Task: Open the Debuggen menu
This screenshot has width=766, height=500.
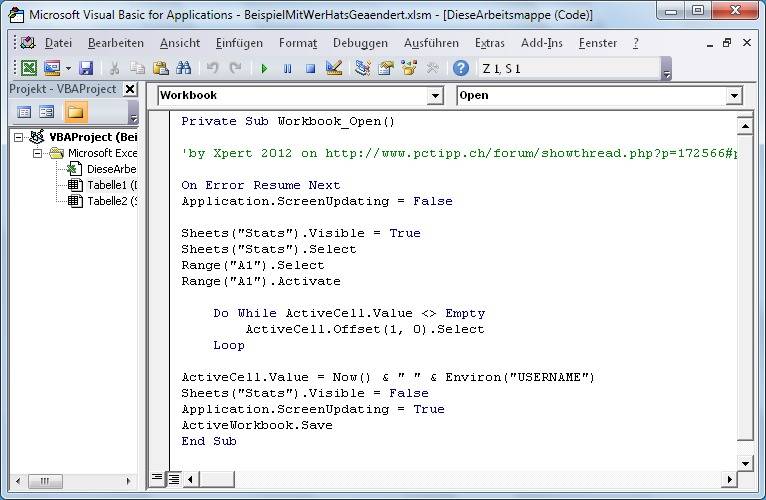Action: [x=360, y=43]
